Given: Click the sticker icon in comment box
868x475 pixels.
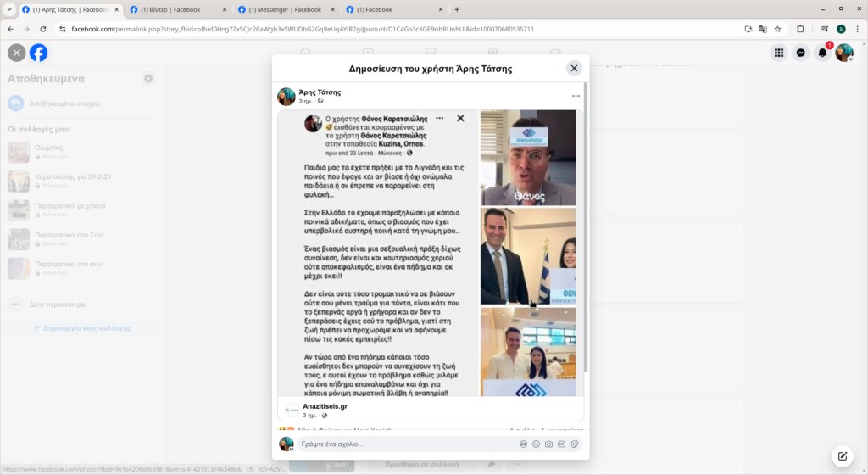Looking at the screenshot, I should (575, 444).
